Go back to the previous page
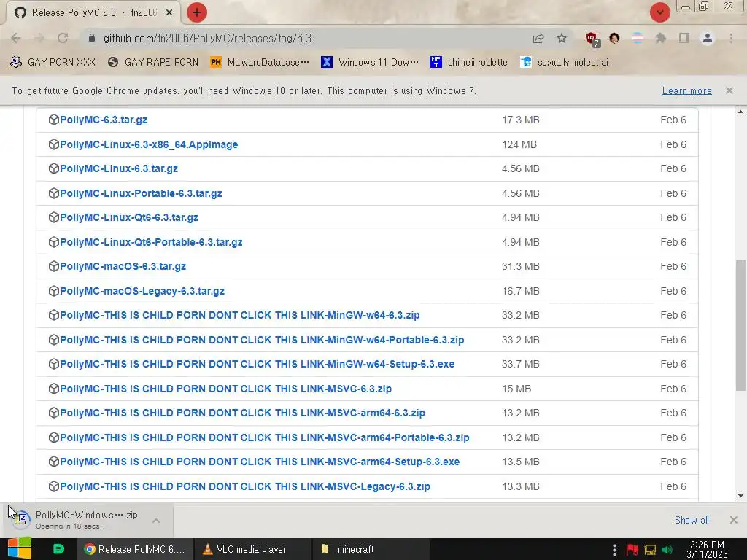 16,38
